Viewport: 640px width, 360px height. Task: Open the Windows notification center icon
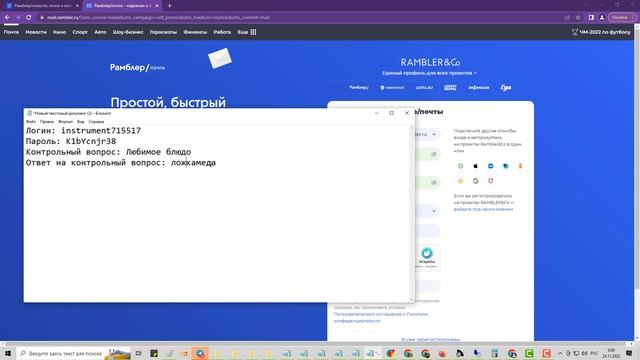(629, 353)
